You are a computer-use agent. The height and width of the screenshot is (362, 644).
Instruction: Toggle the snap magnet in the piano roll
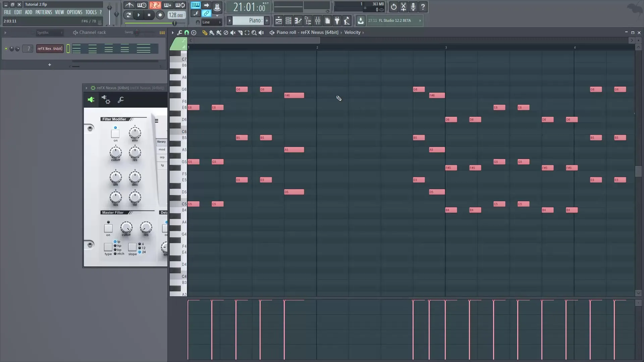pyautogui.click(x=187, y=33)
